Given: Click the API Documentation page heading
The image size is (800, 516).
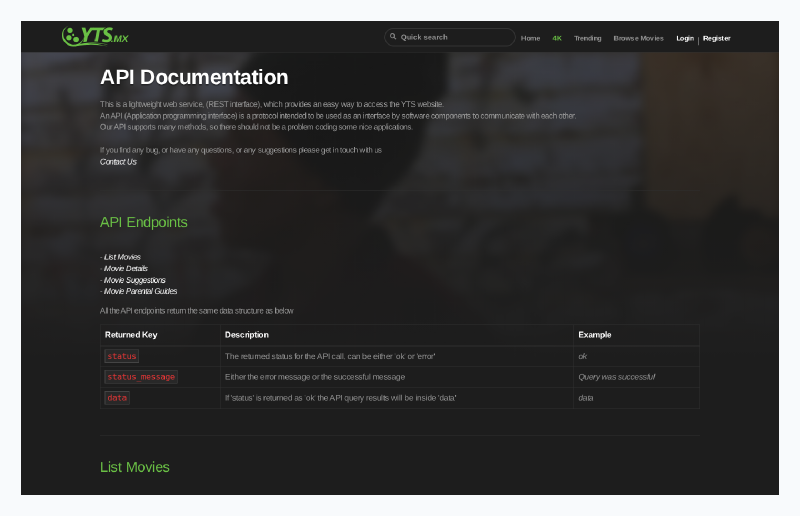Looking at the screenshot, I should (x=194, y=77).
